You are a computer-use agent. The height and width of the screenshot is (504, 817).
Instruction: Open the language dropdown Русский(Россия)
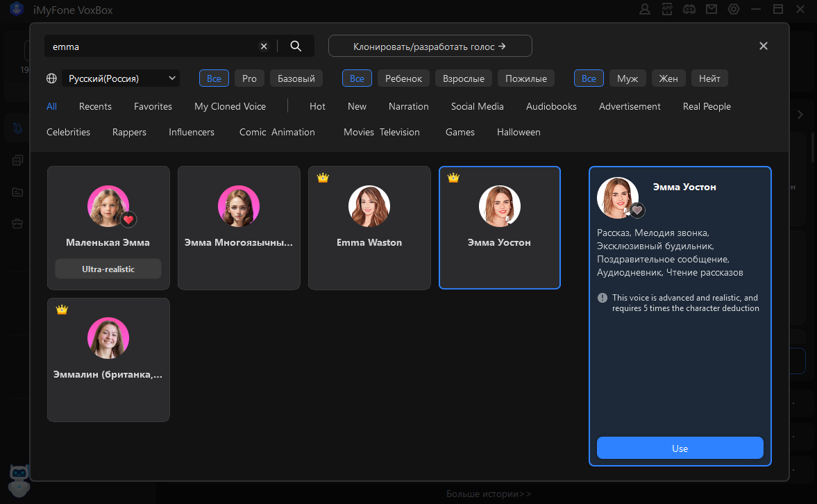(121, 78)
